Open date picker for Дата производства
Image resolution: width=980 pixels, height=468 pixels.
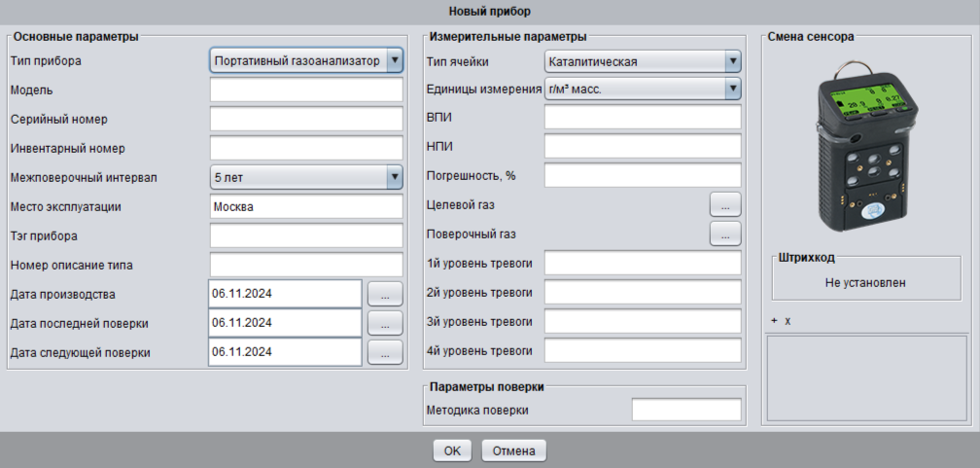(385, 293)
